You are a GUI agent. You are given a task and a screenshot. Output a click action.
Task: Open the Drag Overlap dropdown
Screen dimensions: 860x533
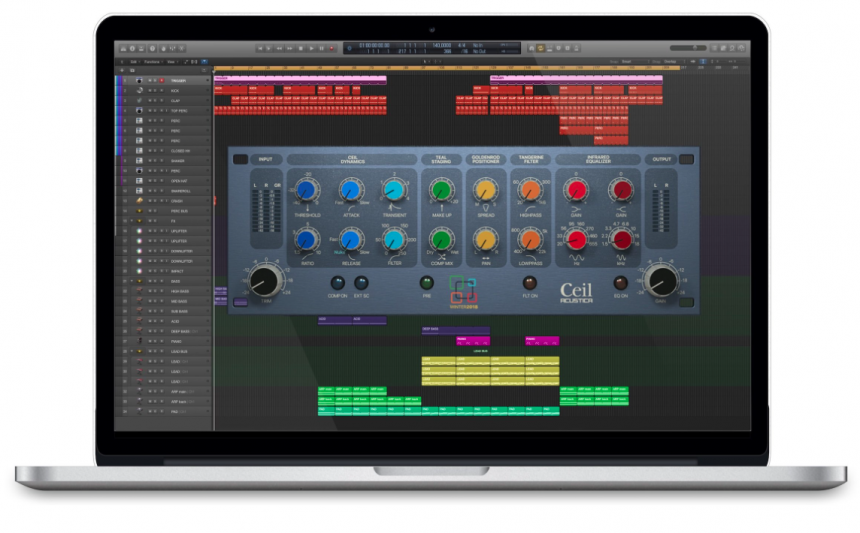click(x=675, y=61)
